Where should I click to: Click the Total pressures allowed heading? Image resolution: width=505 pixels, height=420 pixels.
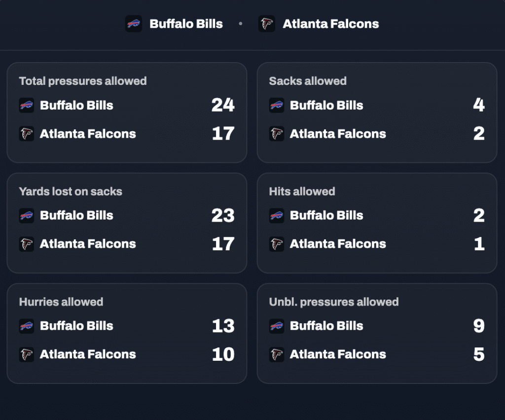click(x=83, y=81)
